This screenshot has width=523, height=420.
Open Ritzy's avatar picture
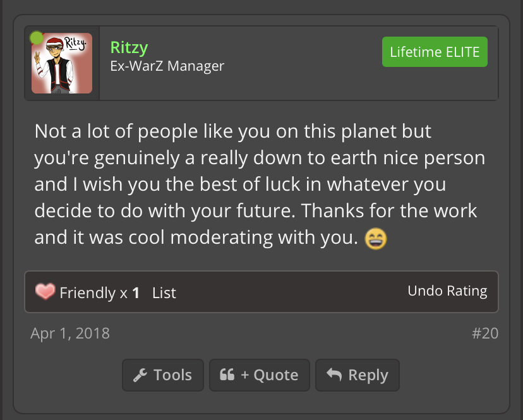tap(62, 63)
